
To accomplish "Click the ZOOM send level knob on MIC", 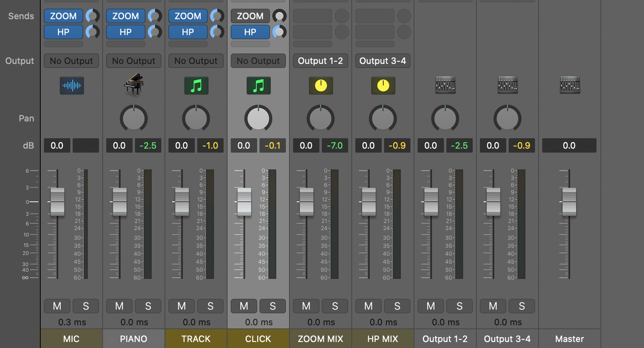I will (93, 16).
